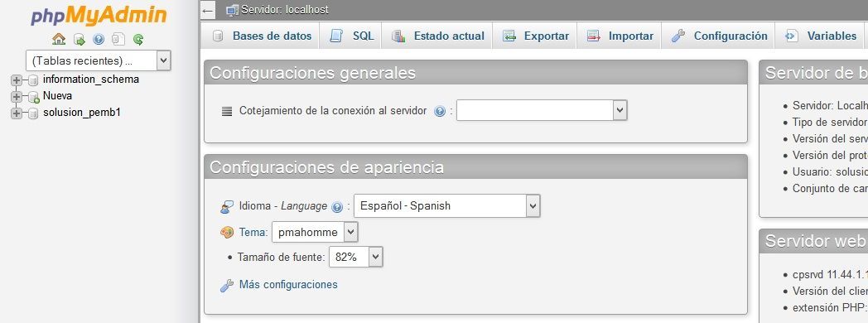This screenshot has width=868, height=323.
Task: Switch to the SQL tab
Action: point(352,36)
